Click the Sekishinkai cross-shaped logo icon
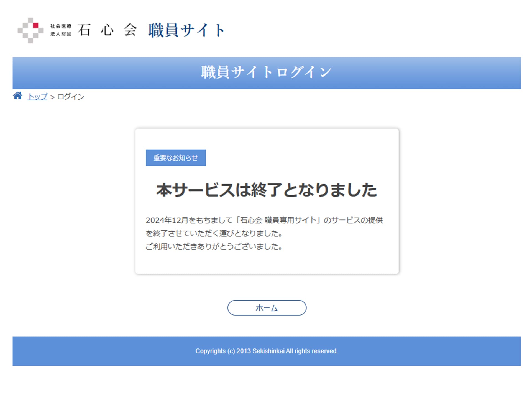 click(x=30, y=30)
